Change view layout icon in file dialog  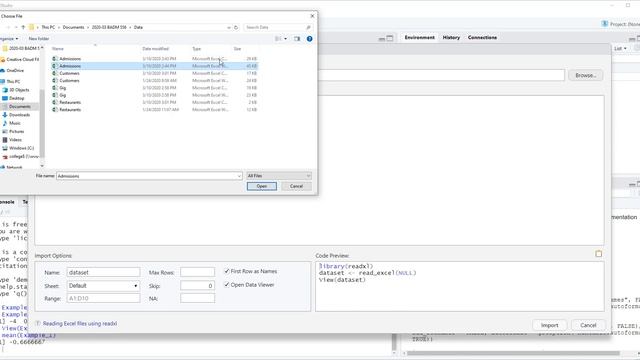pos(278,39)
